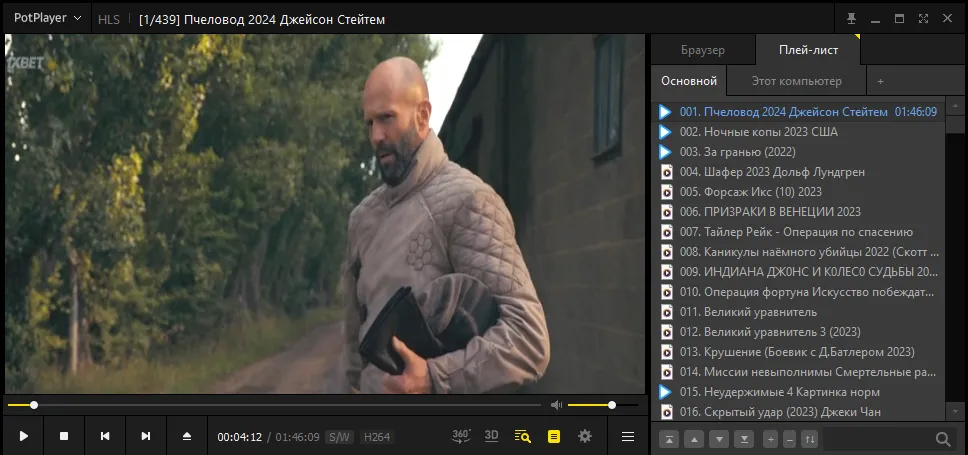Select 010. Операция фортуна Искусство побеждать

click(798, 292)
